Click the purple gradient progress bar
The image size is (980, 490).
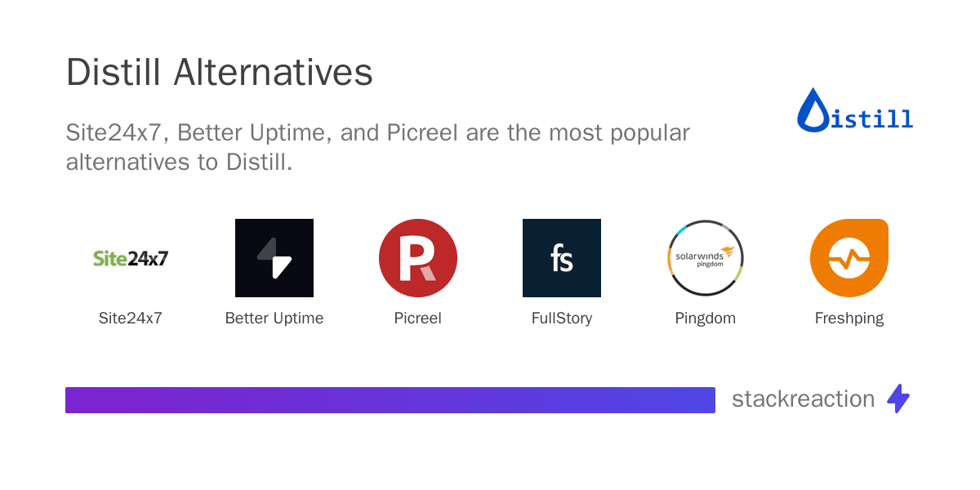(390, 400)
